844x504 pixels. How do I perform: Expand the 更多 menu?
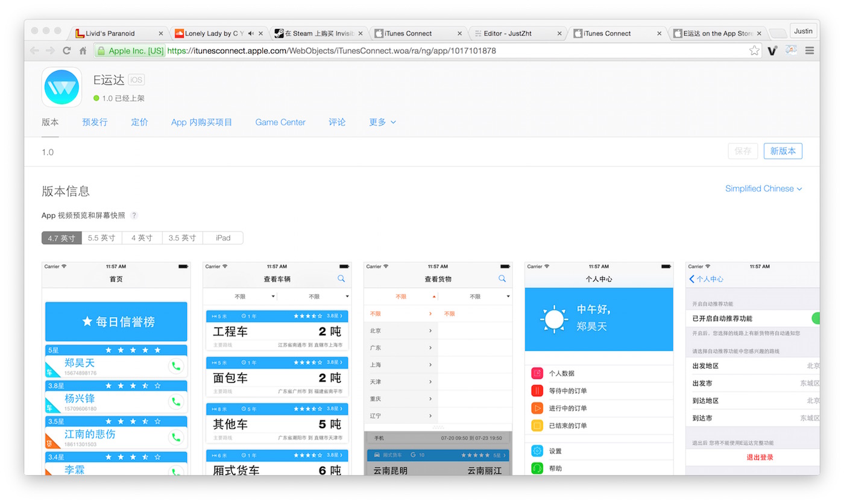382,122
